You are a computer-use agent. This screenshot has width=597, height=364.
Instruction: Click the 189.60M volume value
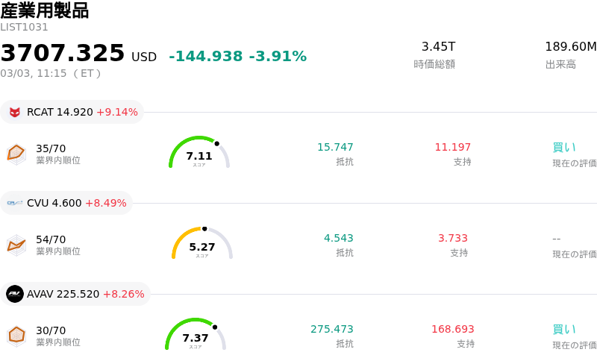click(571, 47)
